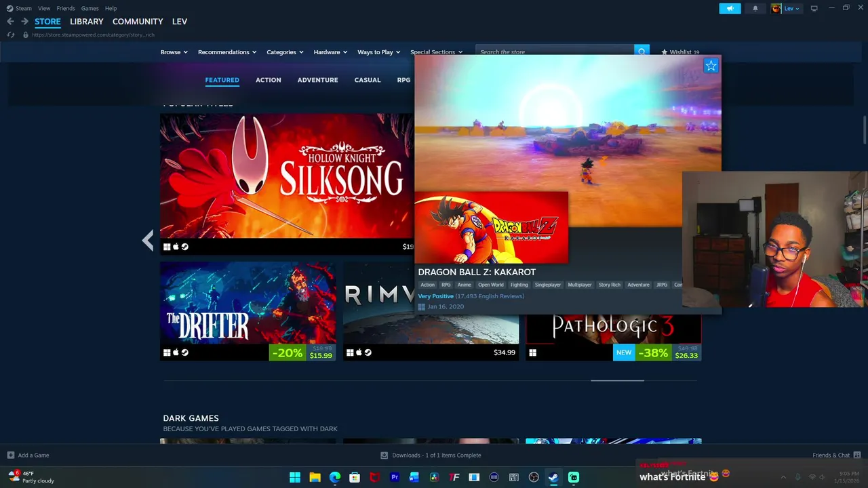Open the notifications bell
The image size is (868, 488).
[755, 8]
